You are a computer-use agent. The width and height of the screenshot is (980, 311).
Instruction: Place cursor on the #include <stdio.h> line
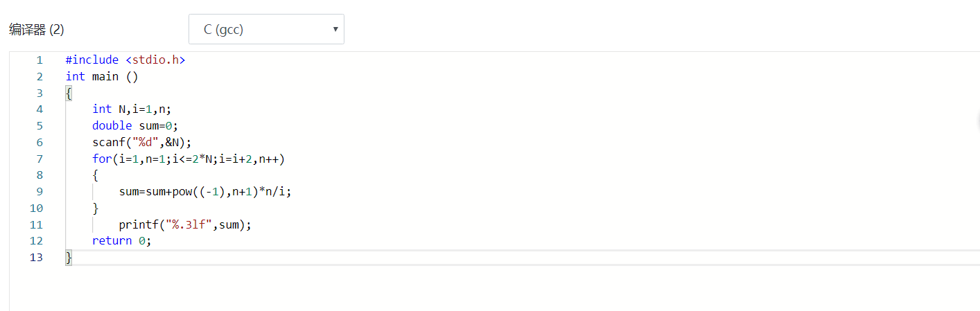tap(125, 60)
